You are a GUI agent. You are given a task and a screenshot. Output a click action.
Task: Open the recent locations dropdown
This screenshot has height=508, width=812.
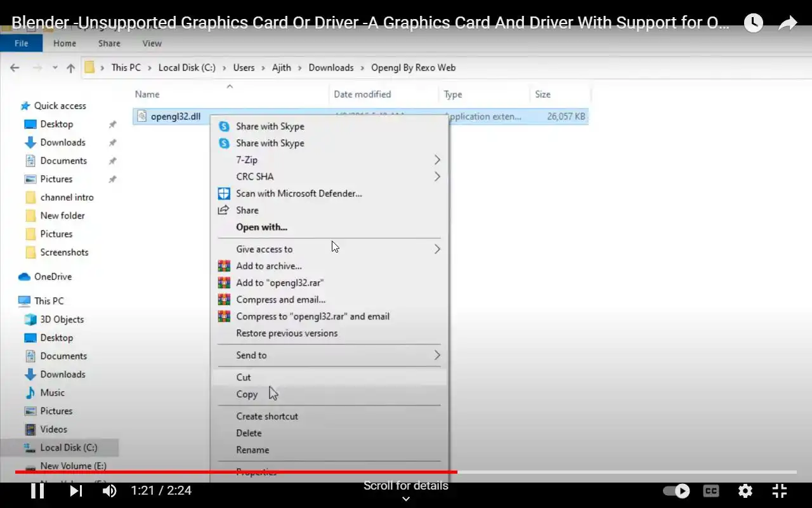(x=55, y=68)
